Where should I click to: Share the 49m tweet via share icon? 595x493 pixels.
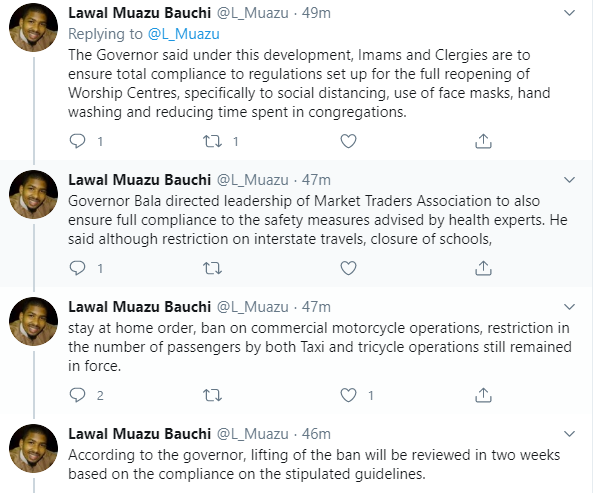point(483,141)
